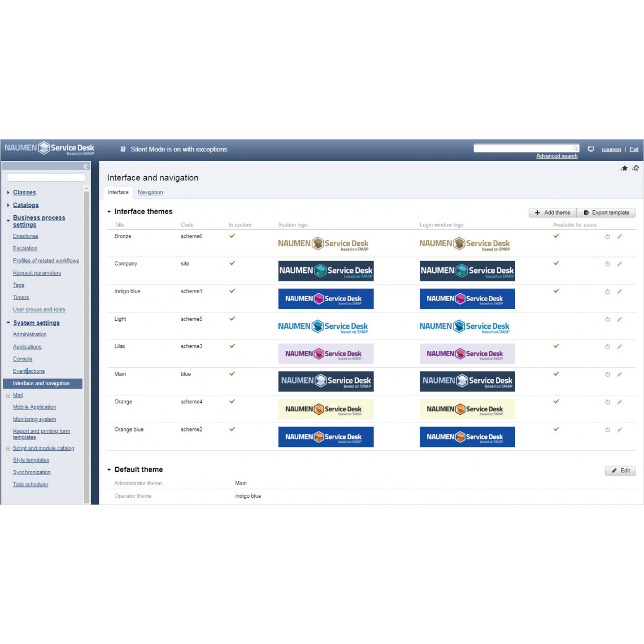Open the Style templates link
644x644 pixels.
[31, 460]
